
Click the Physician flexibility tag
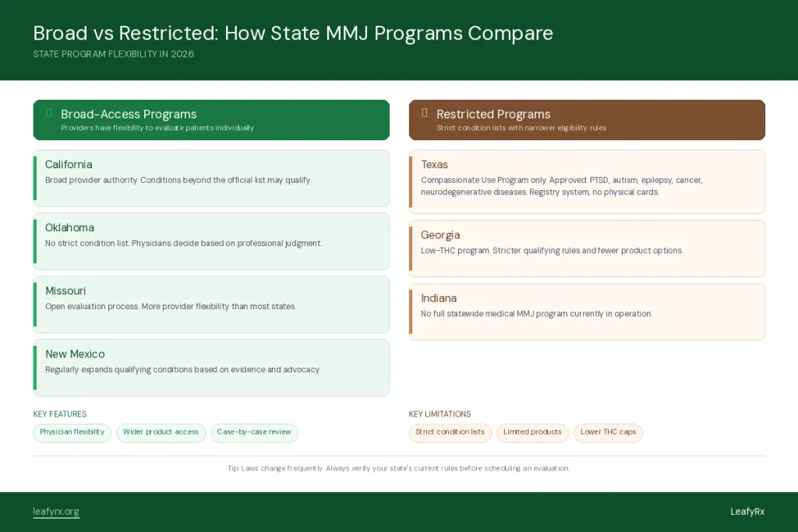coord(72,432)
